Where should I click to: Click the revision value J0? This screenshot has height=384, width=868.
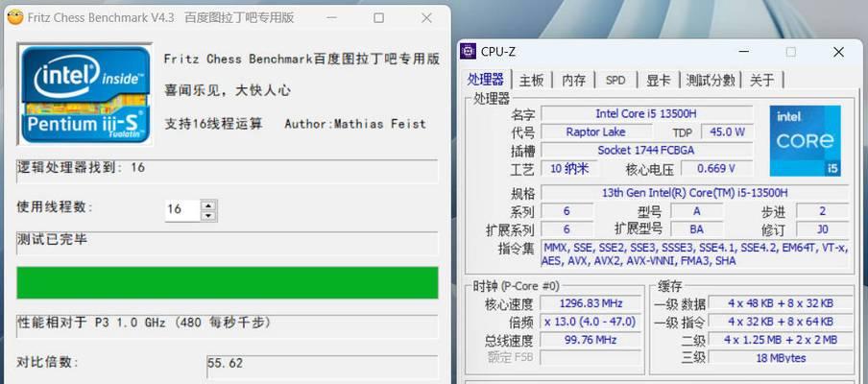822,229
